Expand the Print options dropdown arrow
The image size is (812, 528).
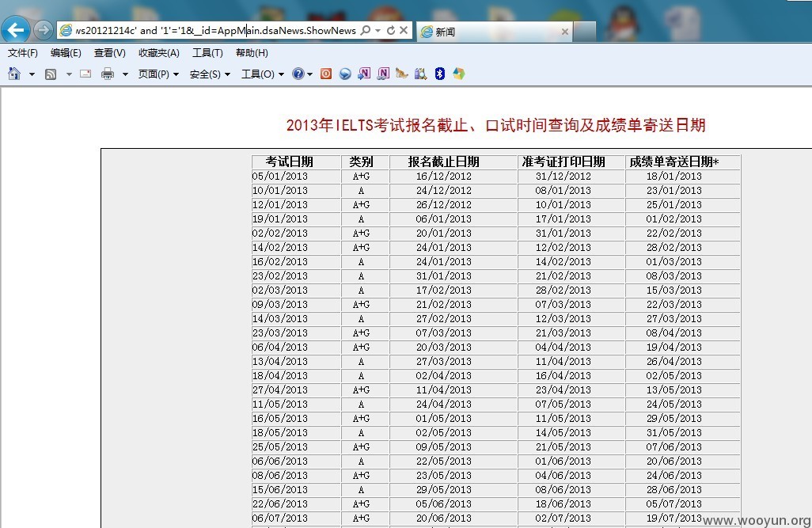coord(125,74)
